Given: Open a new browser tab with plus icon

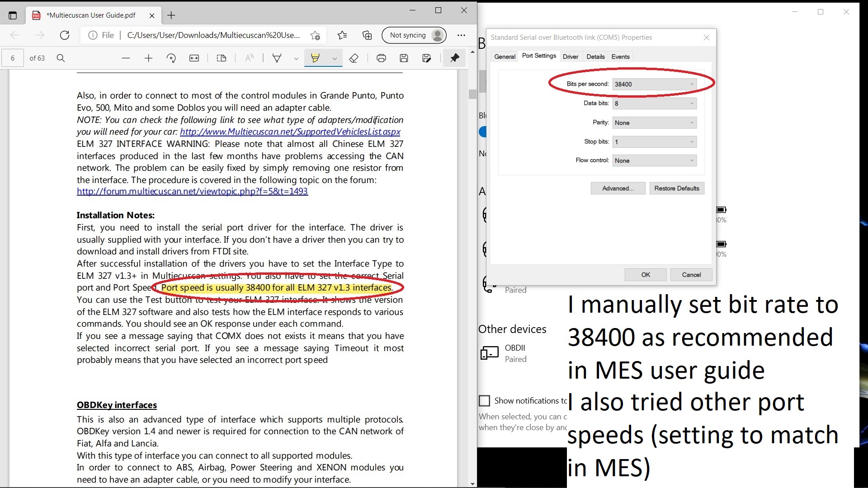Looking at the screenshot, I should pos(171,15).
